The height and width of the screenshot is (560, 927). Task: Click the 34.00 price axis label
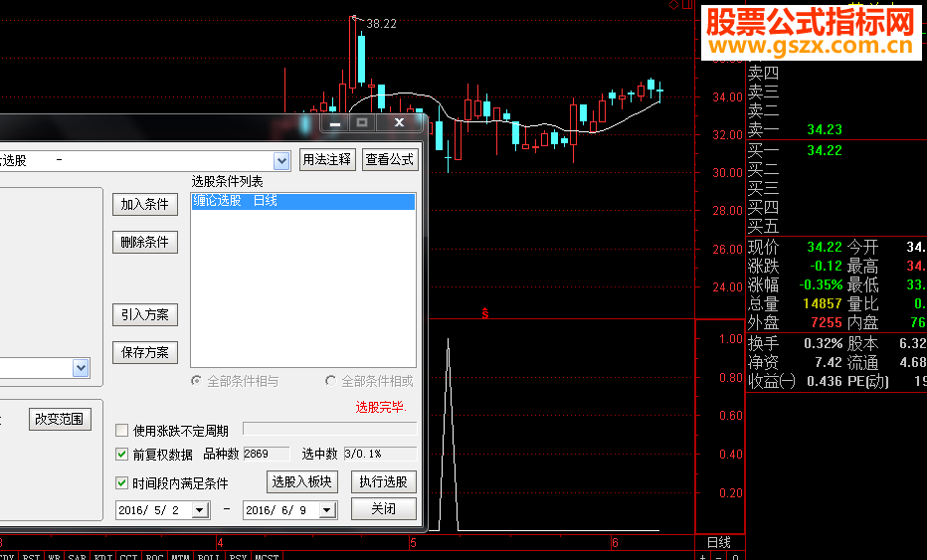coord(728,96)
